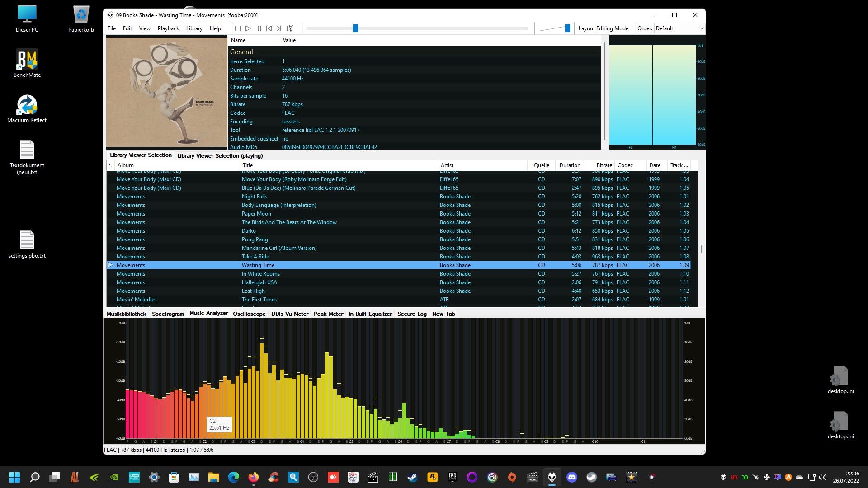Open the BenchMate desktop shortcut
This screenshot has width=868, height=488.
(27, 63)
